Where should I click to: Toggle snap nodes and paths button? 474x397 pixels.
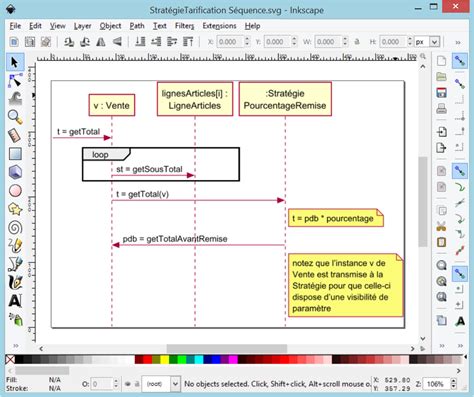click(460, 171)
